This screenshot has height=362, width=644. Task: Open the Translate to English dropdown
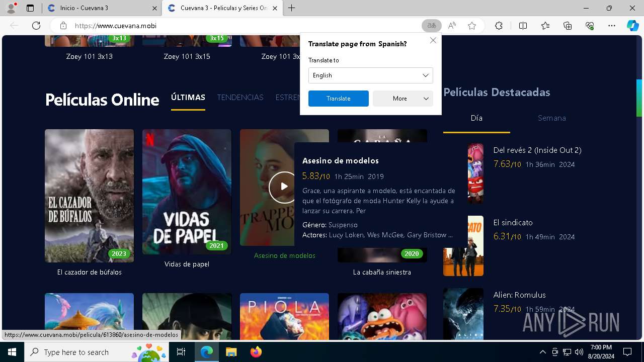click(371, 75)
